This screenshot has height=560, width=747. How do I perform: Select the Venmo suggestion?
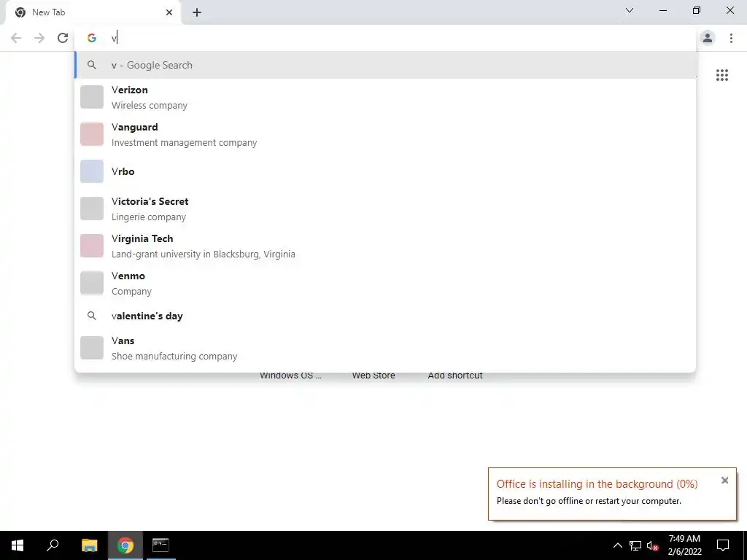[x=385, y=283]
